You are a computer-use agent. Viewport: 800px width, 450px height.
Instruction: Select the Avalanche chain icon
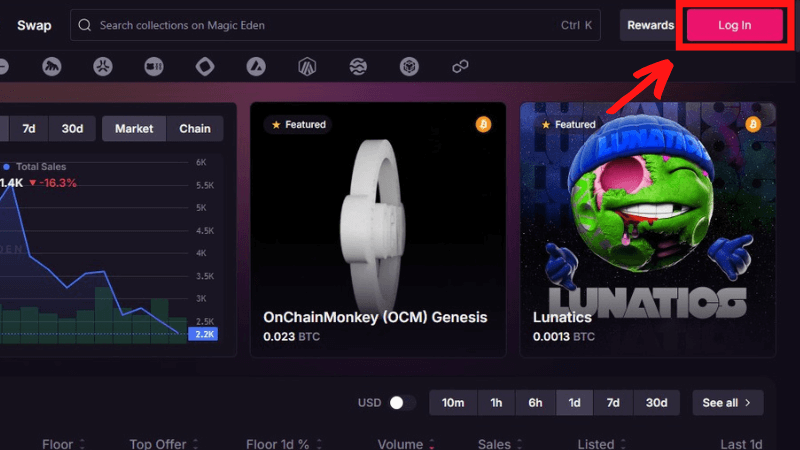(256, 66)
